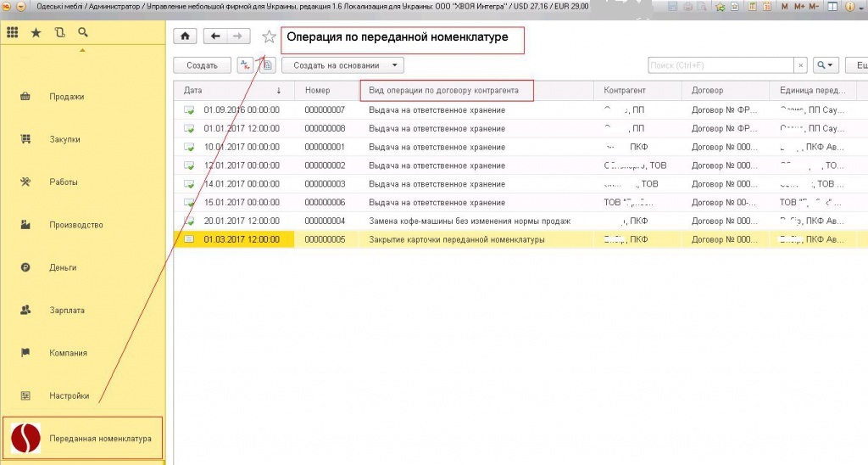Open the Настройки section

point(69,395)
